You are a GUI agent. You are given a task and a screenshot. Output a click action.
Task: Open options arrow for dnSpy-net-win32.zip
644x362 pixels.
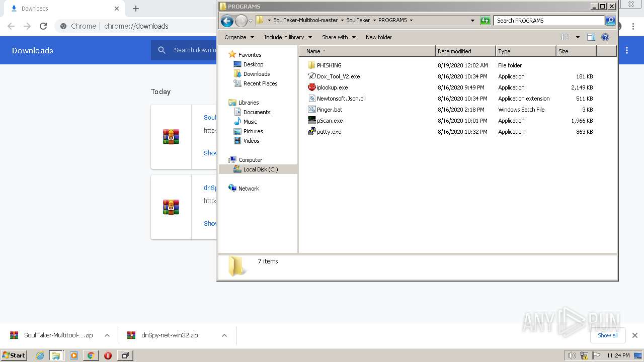point(224,335)
